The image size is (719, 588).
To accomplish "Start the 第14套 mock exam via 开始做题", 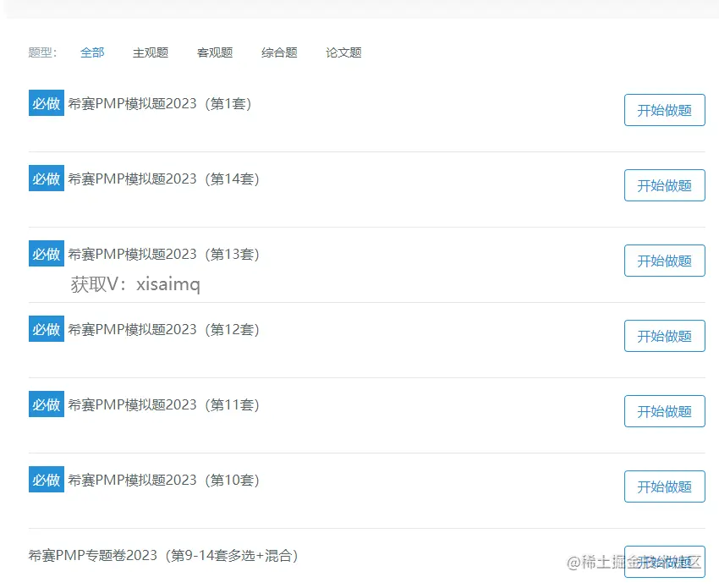I will [664, 185].
